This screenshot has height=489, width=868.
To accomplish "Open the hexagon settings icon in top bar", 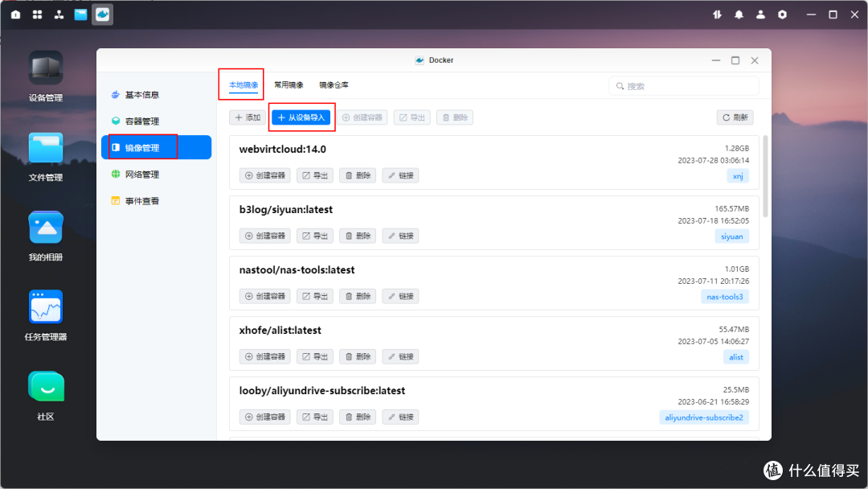I will point(782,15).
